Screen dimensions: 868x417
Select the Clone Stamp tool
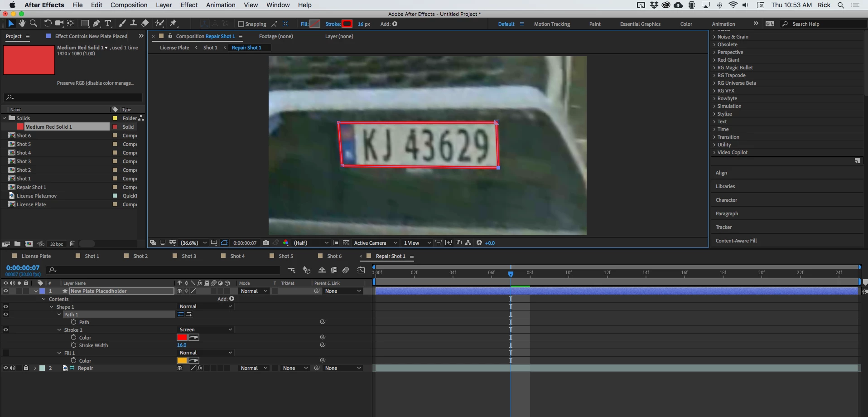point(134,24)
